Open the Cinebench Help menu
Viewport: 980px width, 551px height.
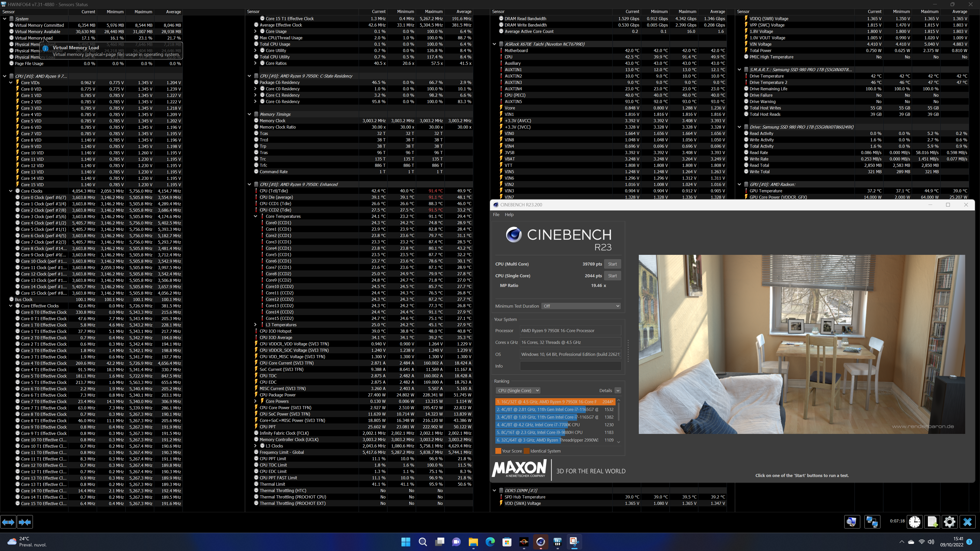click(x=509, y=215)
